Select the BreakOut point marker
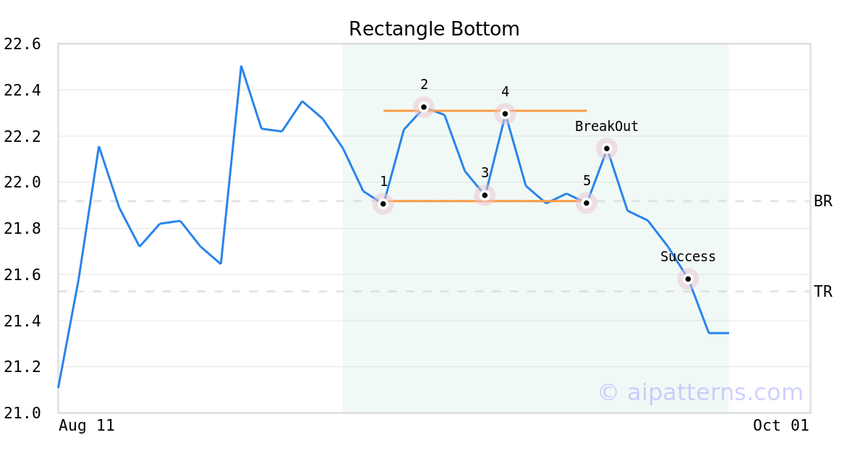 coord(607,148)
